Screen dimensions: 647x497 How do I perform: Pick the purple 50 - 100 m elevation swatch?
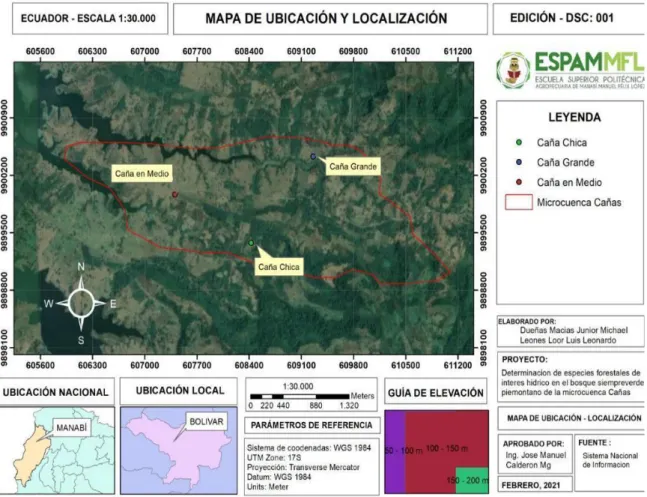tap(395, 452)
